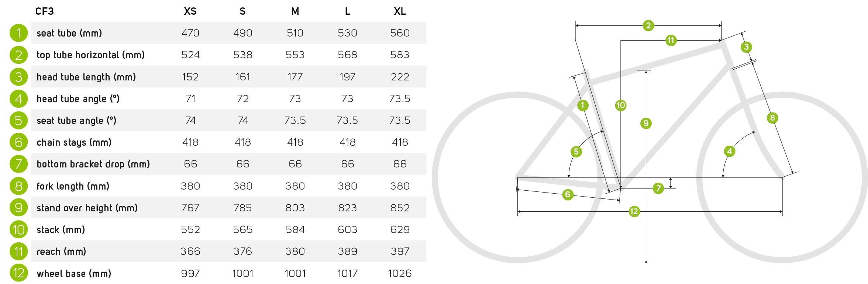Screen dimensions: 868x284
Task: Click the reach (mm) row label
Action: (61, 252)
